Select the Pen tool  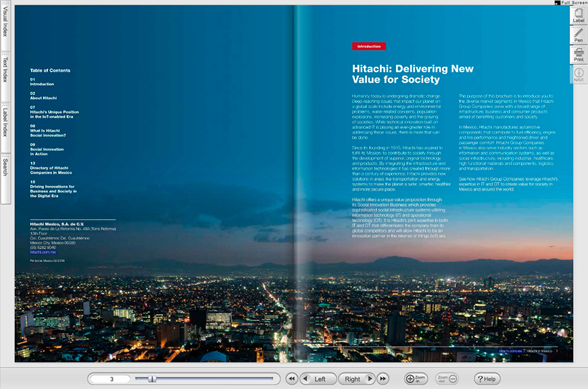(579, 35)
